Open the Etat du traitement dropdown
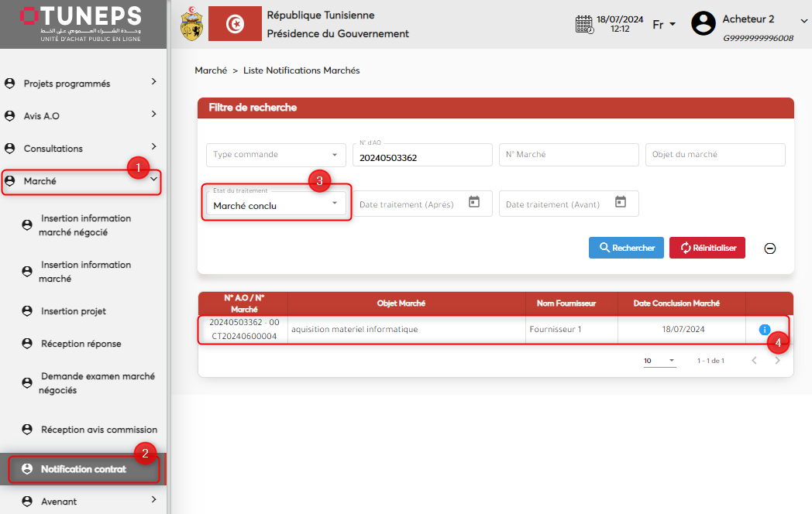Viewport: 812px width, 514px height. coord(275,204)
